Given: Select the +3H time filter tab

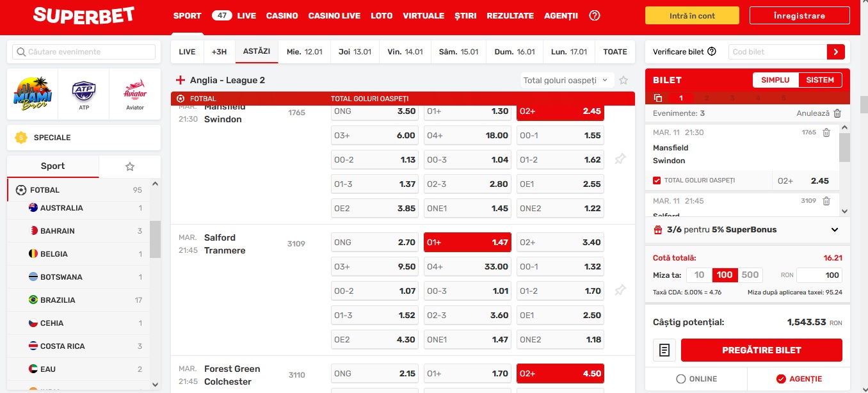Looking at the screenshot, I should [x=220, y=52].
